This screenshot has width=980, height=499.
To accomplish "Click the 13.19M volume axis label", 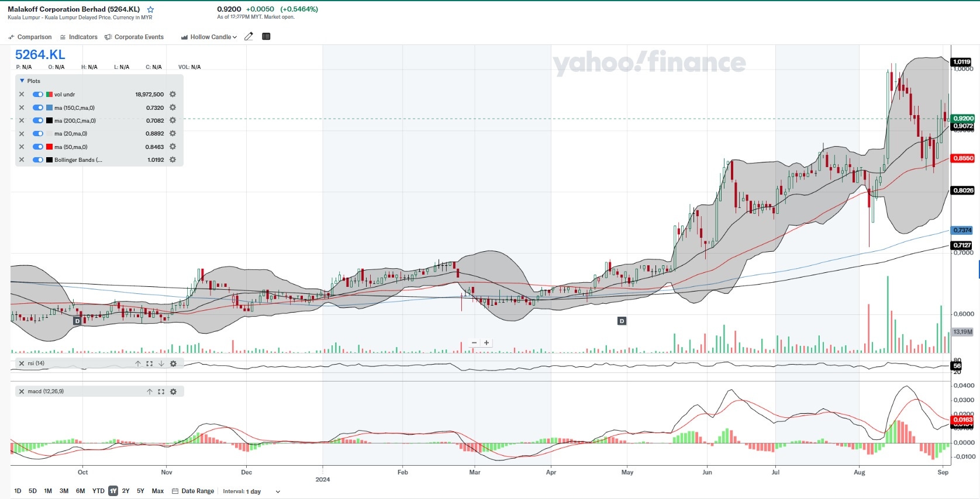I will coord(962,332).
